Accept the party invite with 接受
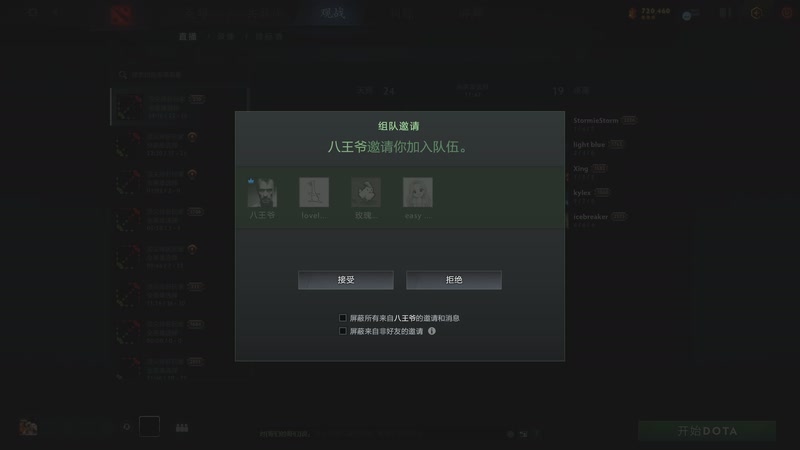 345,280
